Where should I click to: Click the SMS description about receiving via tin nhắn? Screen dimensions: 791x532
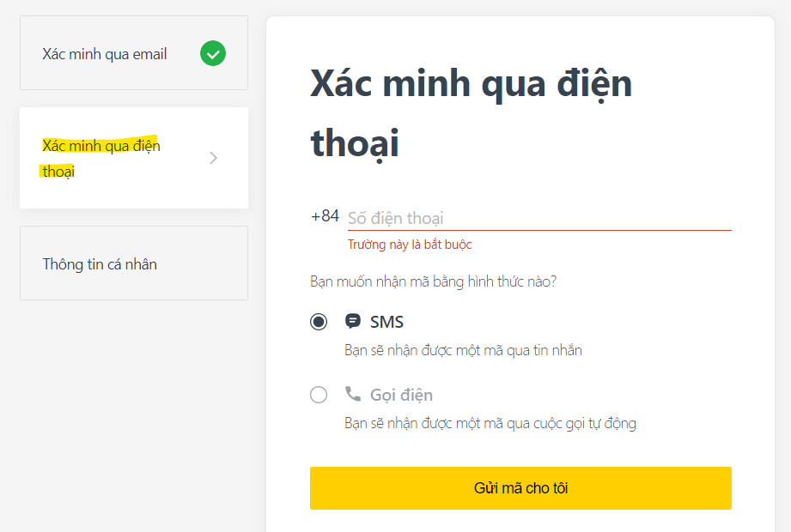pos(463,350)
